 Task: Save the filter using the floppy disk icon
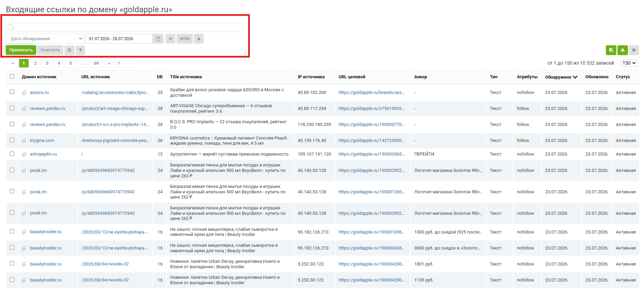point(70,50)
